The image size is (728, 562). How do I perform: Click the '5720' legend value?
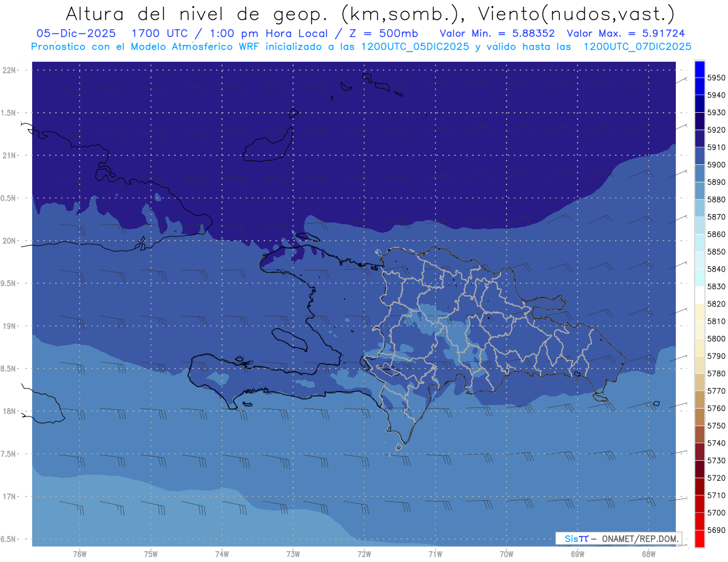pos(716,478)
